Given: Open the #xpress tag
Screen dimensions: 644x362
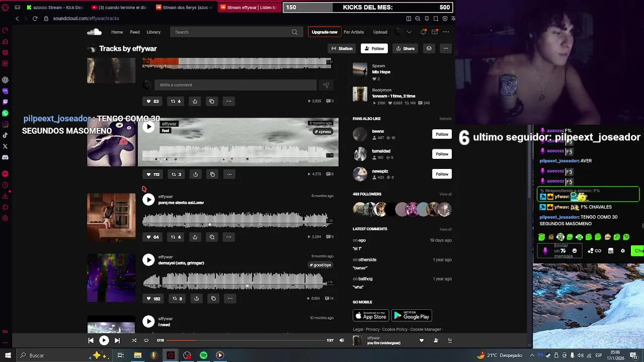Looking at the screenshot, I should point(323,132).
